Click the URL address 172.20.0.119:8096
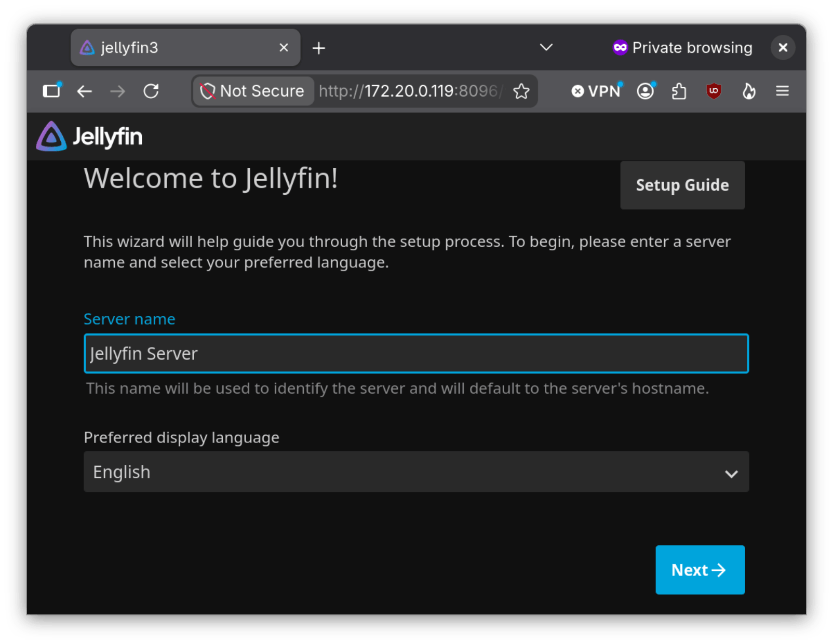The height and width of the screenshot is (644, 833). pos(410,91)
